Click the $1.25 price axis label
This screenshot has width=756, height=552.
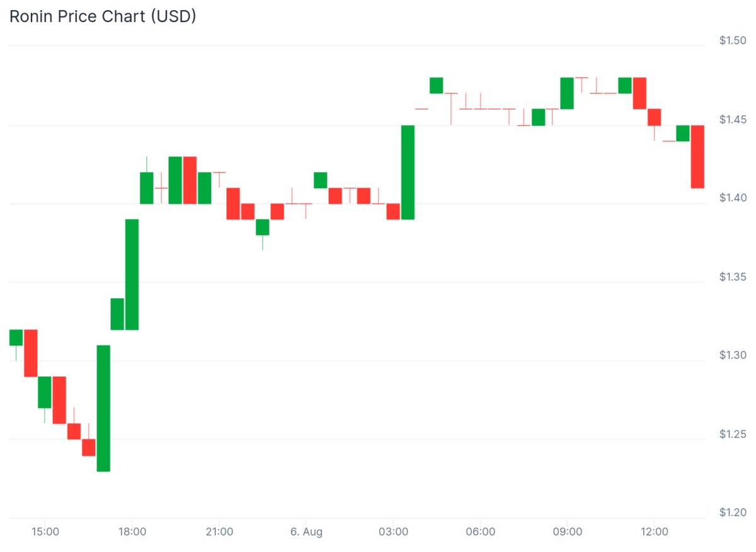click(733, 434)
